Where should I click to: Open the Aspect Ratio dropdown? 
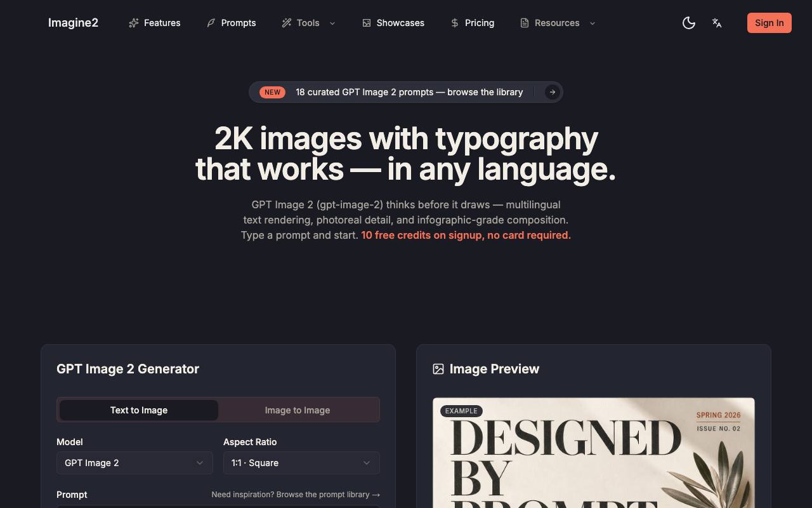point(301,463)
